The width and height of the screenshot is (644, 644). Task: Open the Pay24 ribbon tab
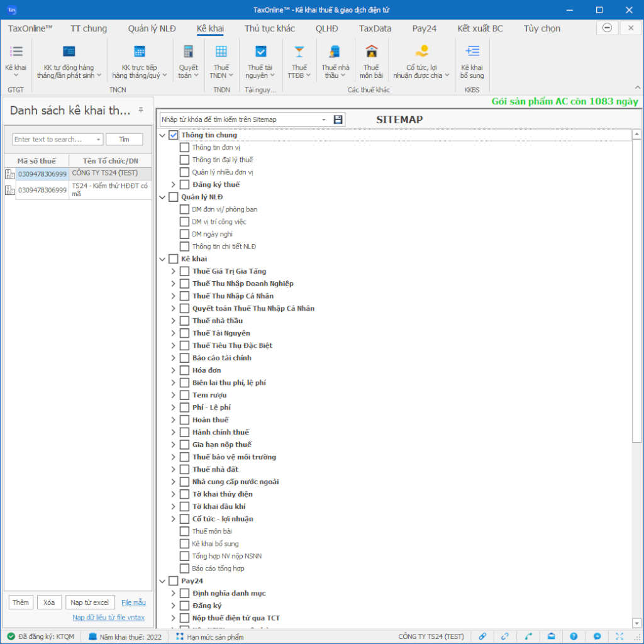[424, 28]
